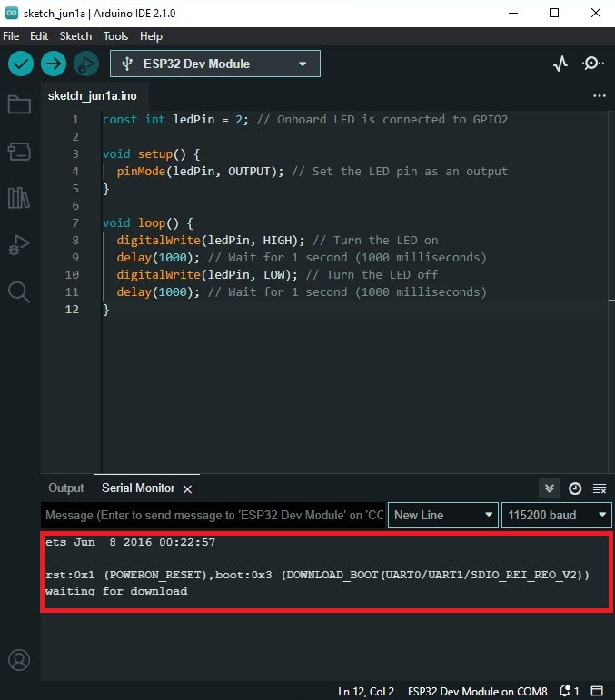Image resolution: width=615 pixels, height=700 pixels.
Task: Open the File menu
Action: [x=11, y=36]
